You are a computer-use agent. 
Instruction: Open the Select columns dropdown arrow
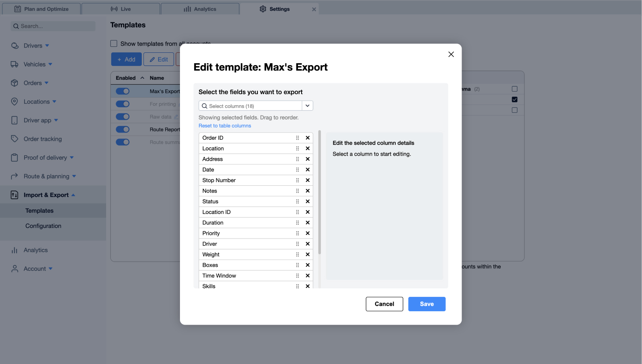point(307,106)
